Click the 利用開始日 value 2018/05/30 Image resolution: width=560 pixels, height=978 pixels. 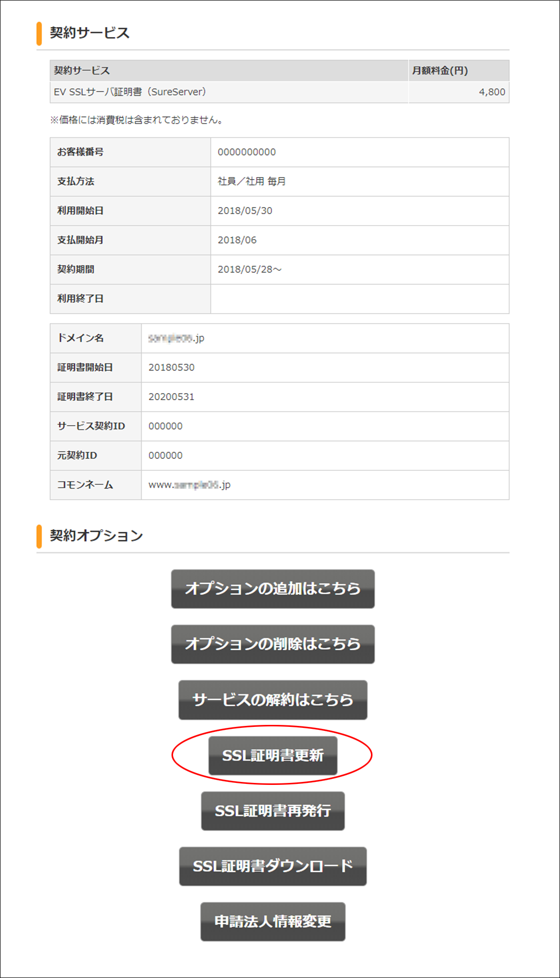[x=245, y=211]
